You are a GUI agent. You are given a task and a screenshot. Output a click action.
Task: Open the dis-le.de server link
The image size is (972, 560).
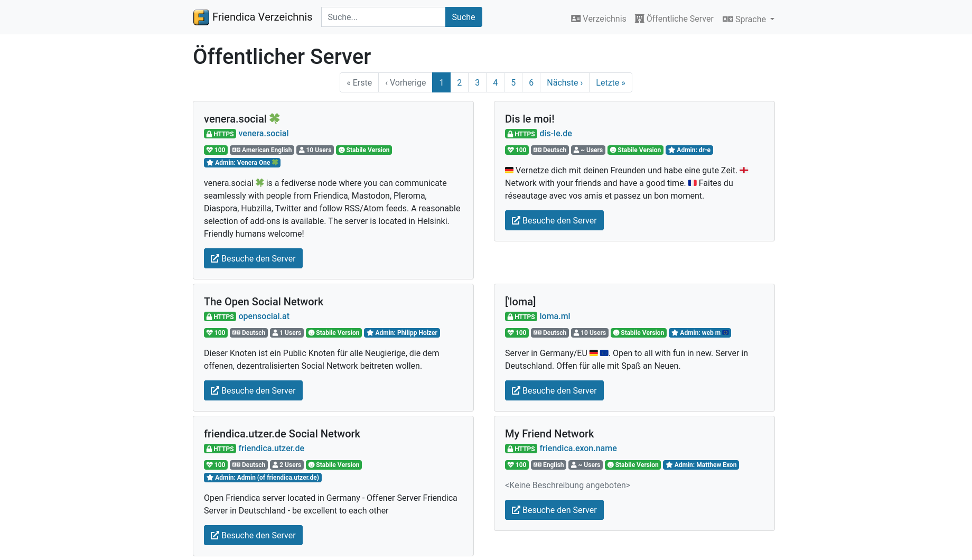(556, 133)
